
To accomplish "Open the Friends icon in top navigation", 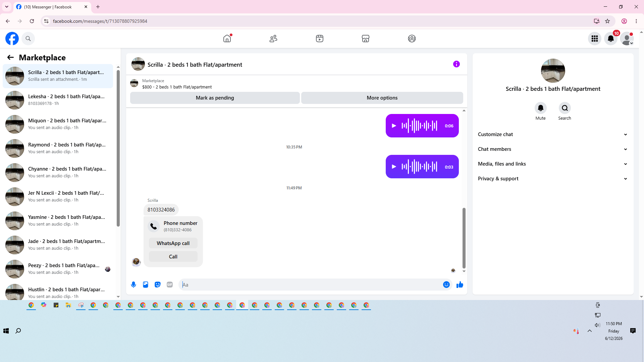I will [273, 39].
